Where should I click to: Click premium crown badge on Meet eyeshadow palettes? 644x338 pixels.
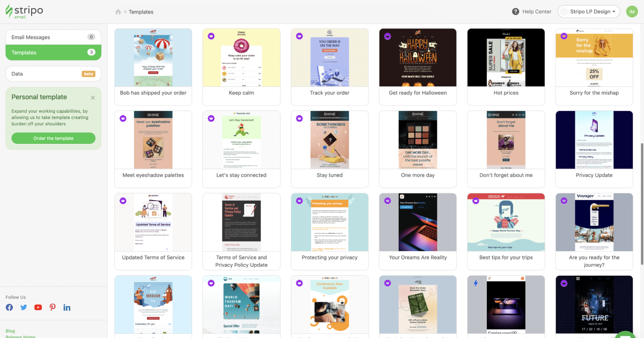coord(123,119)
